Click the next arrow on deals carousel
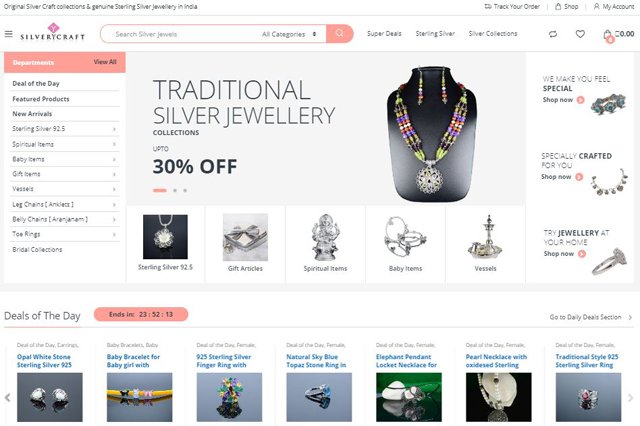 630,397
